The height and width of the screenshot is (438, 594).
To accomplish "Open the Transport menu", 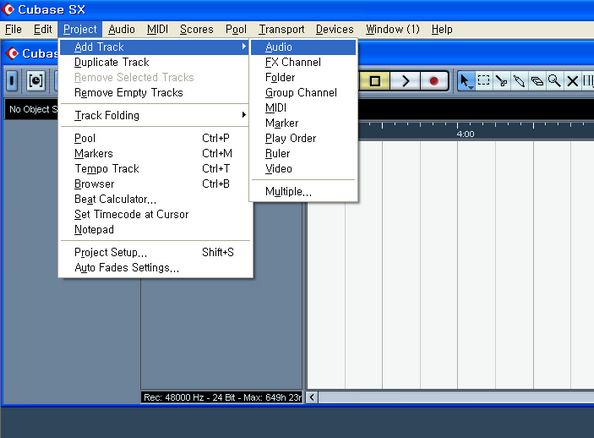I will (281, 29).
